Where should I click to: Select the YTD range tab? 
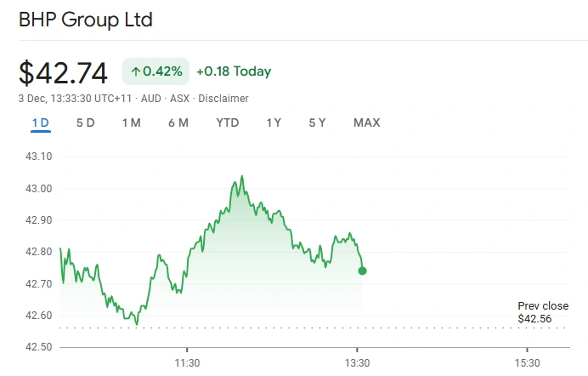227,122
